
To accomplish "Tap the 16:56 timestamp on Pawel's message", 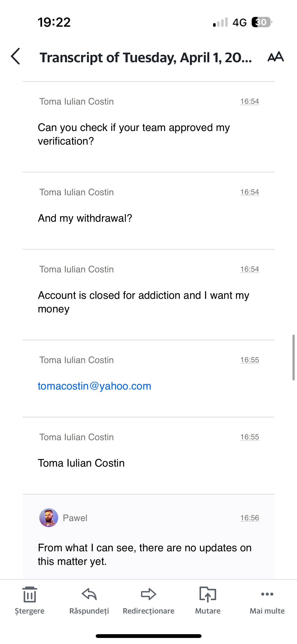I will click(249, 518).
